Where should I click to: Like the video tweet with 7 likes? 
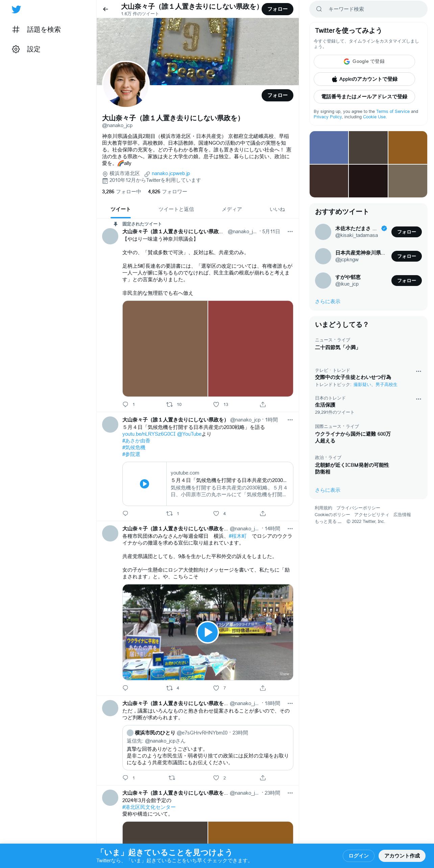click(216, 688)
